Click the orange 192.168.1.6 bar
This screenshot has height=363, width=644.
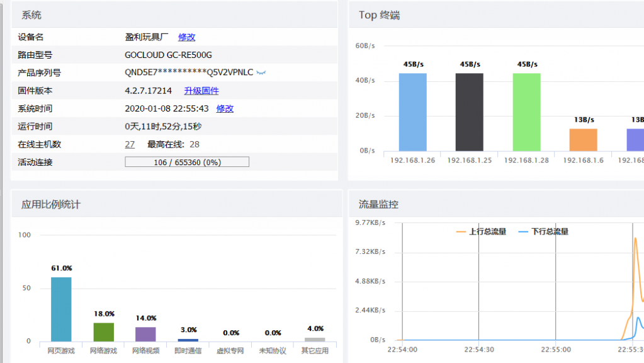point(583,140)
